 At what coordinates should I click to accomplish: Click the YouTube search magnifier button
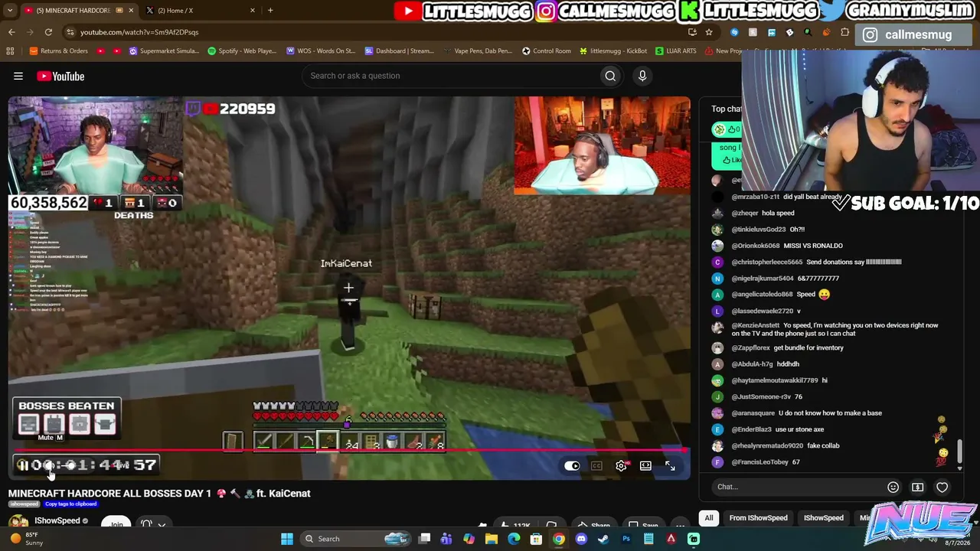tap(610, 76)
